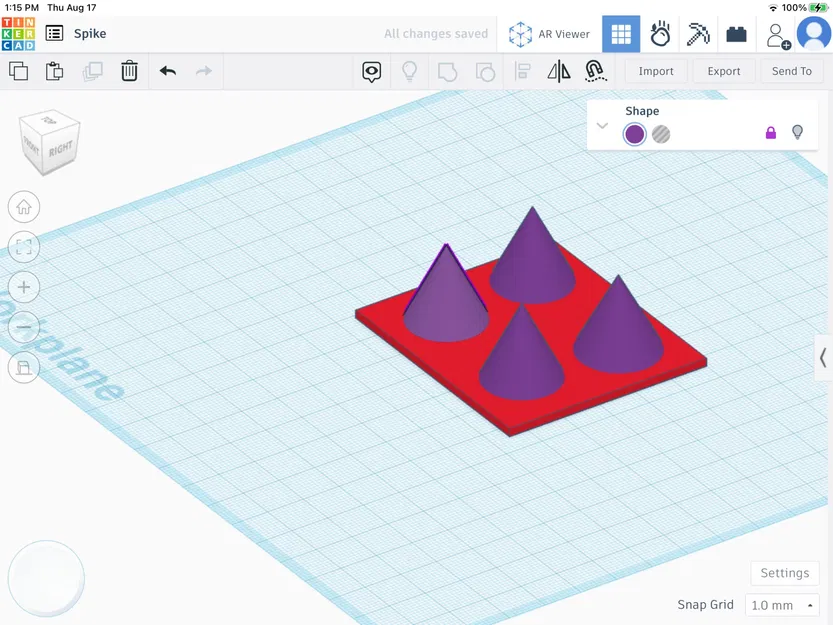Delete with the trash tool
The width and height of the screenshot is (833, 625).
tap(129, 71)
